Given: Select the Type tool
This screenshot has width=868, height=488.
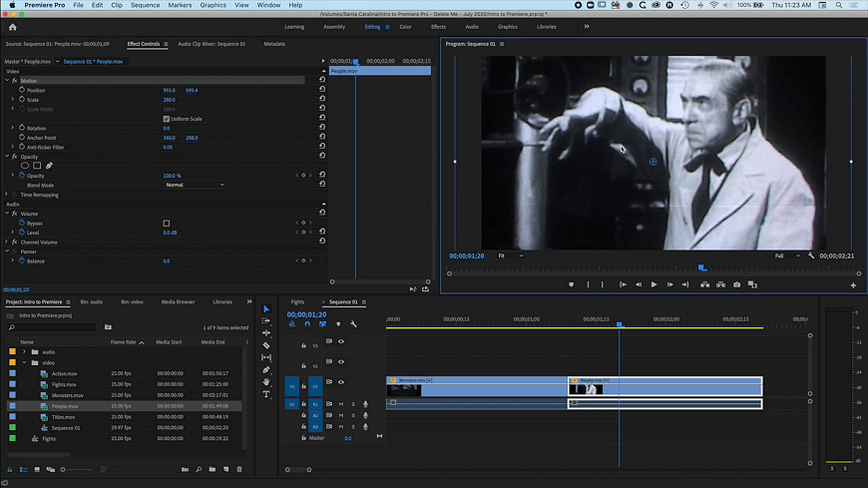Looking at the screenshot, I should [266, 394].
